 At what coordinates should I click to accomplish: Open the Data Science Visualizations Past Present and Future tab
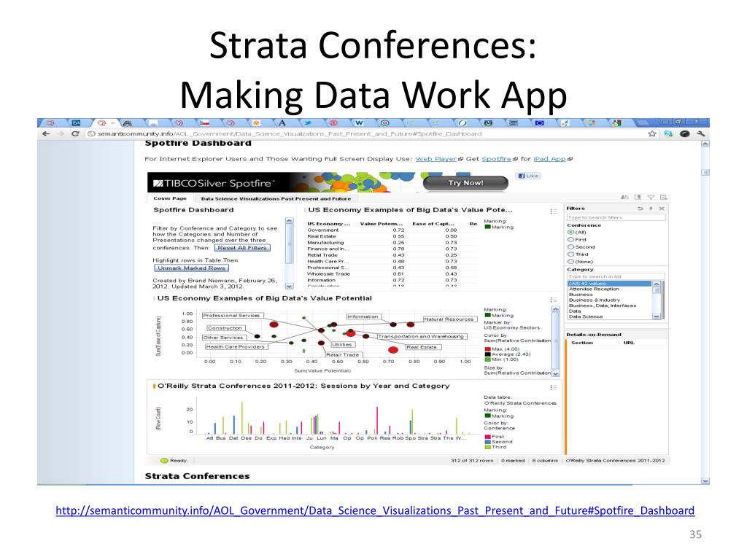(x=276, y=198)
